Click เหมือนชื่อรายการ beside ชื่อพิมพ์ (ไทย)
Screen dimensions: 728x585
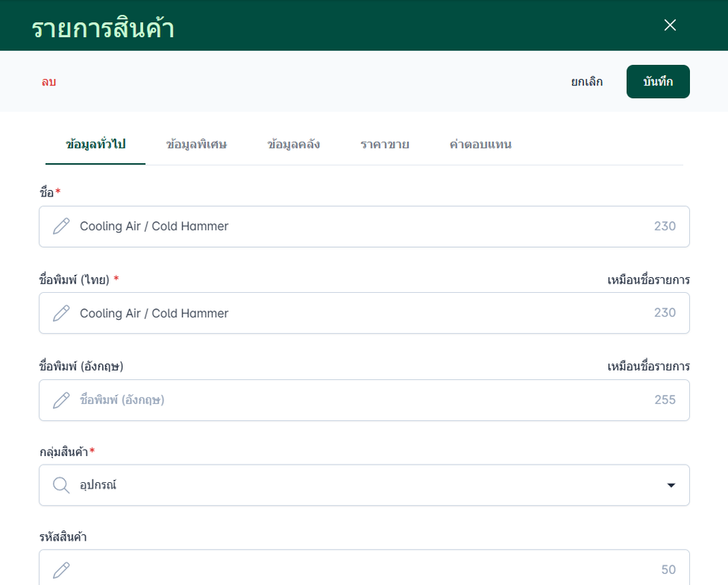(x=649, y=280)
